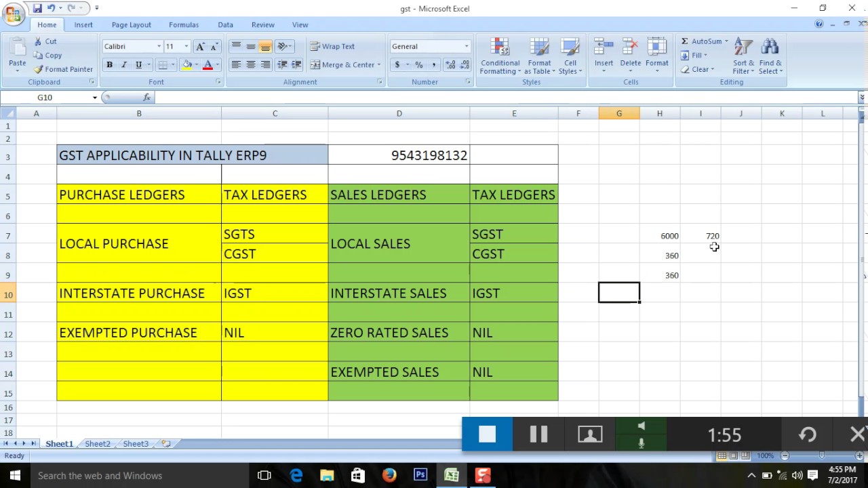Open the Name Box dropdown arrow
The image size is (868, 488).
pos(95,98)
